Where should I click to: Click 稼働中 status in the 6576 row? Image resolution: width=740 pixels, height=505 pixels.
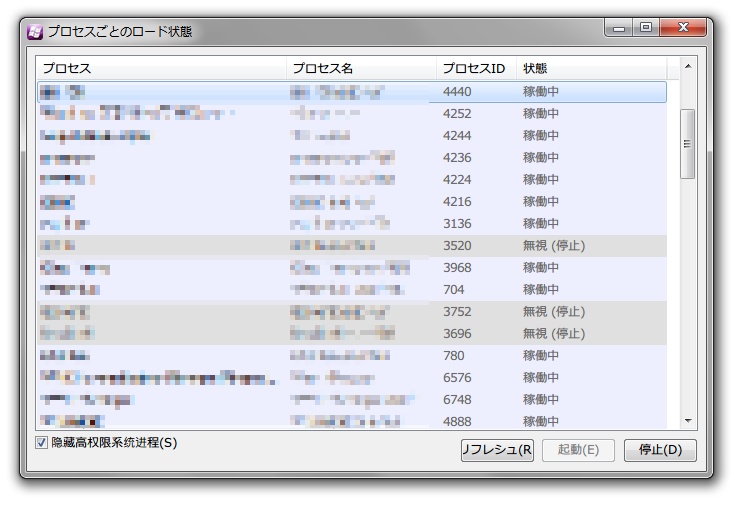[x=541, y=378]
